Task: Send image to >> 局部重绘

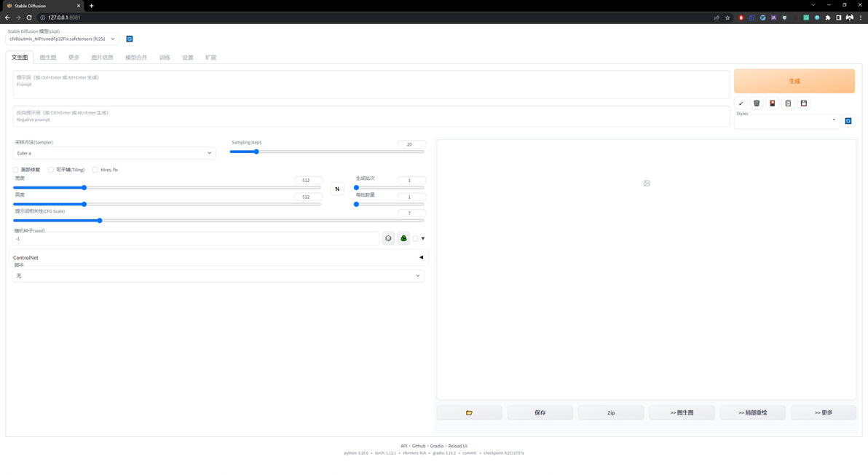Action: (753, 412)
